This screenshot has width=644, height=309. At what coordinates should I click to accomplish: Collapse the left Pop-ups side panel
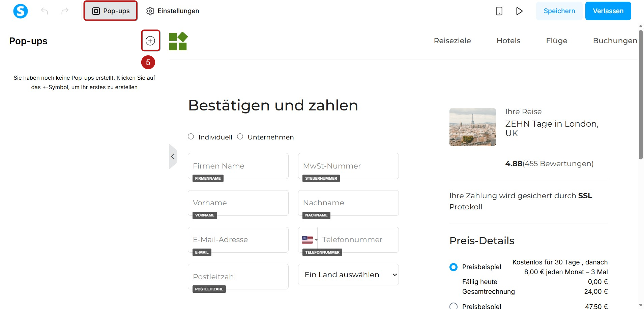click(x=173, y=156)
